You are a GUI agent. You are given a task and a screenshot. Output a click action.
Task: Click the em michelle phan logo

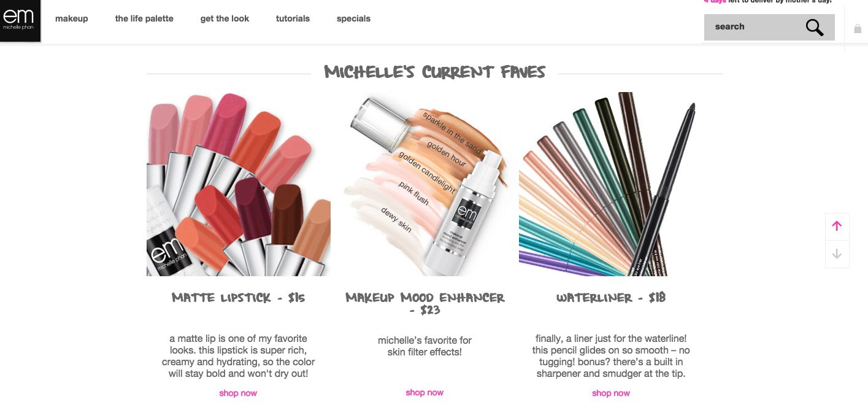[x=20, y=21]
